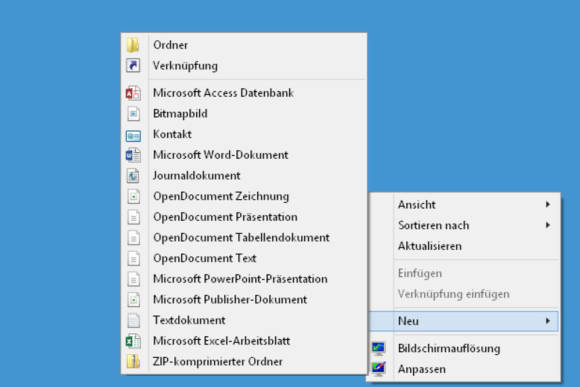The height and width of the screenshot is (387, 580).
Task: Create a Microsoft PowerPoint-Präsentation
Action: point(244,279)
